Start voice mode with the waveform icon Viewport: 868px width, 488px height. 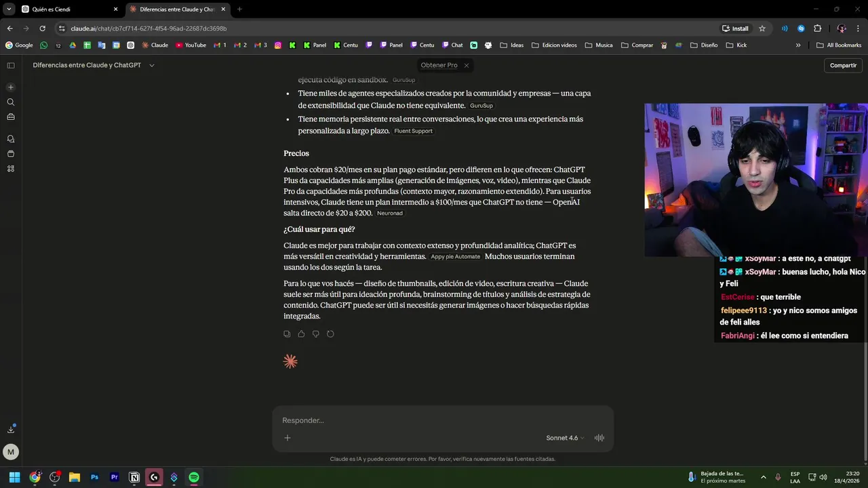(x=599, y=438)
